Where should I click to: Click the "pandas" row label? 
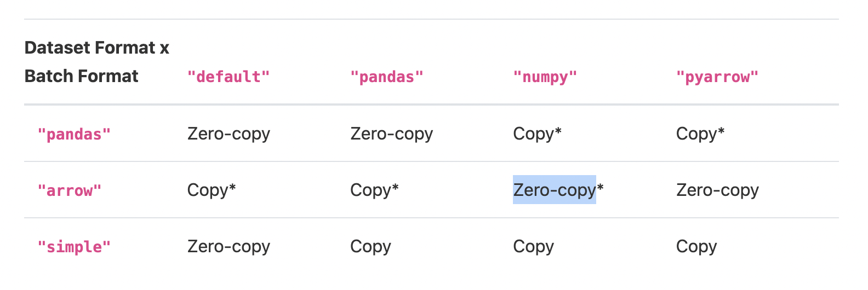[74, 134]
